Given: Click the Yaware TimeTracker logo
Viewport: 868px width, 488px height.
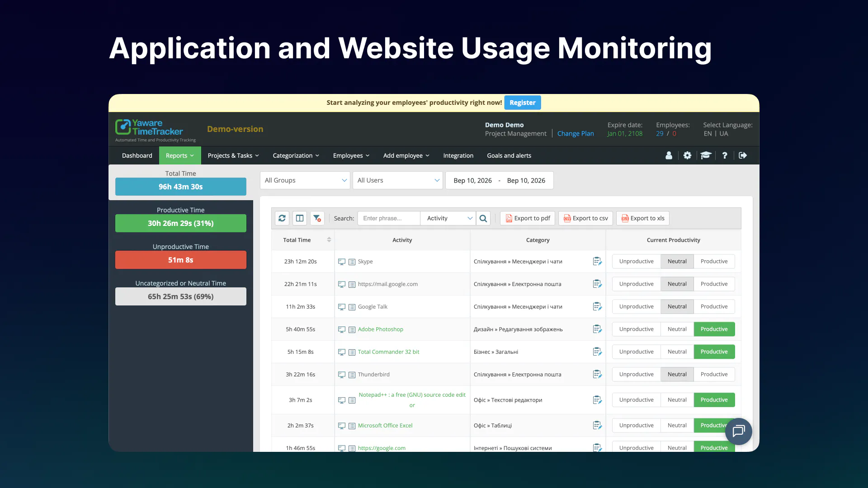Looking at the screenshot, I should [156, 130].
